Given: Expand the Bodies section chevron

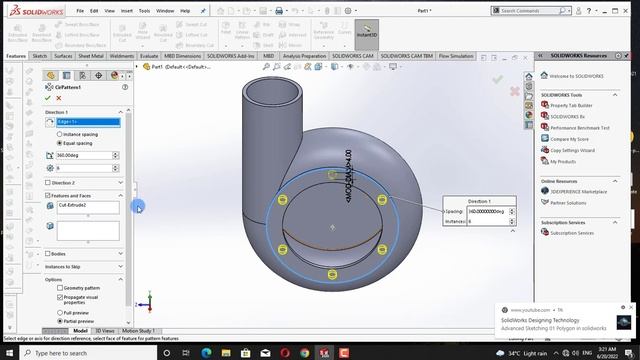Looking at the screenshot, I should pyautogui.click(x=120, y=253).
